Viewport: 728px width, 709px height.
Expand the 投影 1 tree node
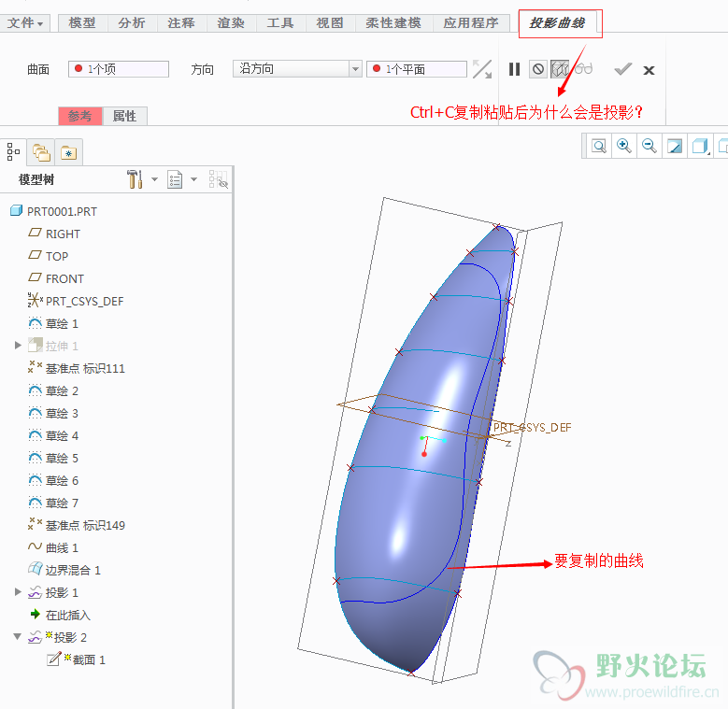coord(18,592)
